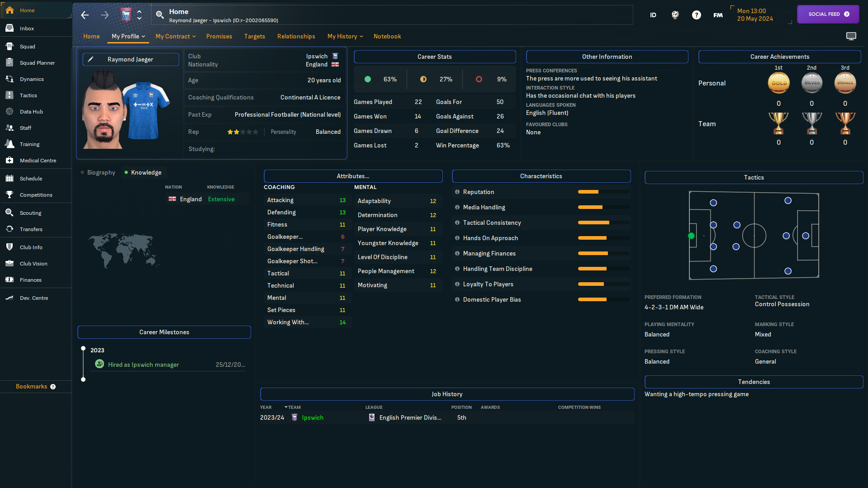This screenshot has width=868, height=488.
Task: Click the Tactical Consistency characteristic bar
Action: pyautogui.click(x=603, y=223)
